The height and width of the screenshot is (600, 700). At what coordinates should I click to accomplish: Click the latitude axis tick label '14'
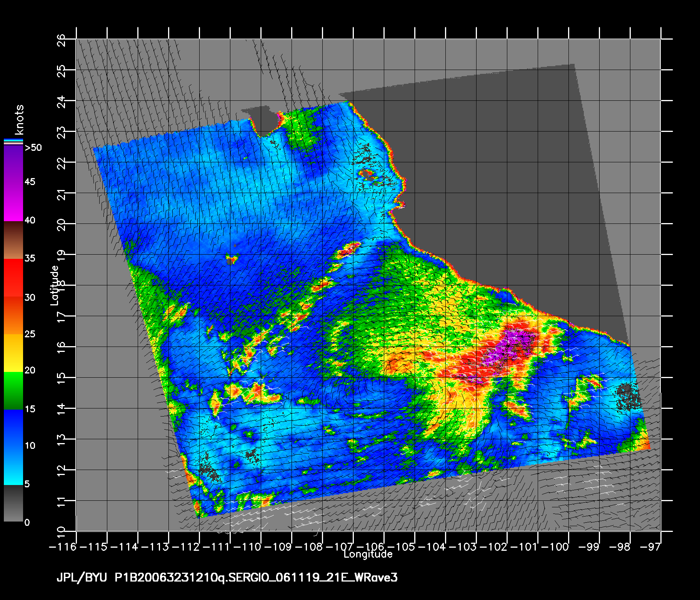61,408
